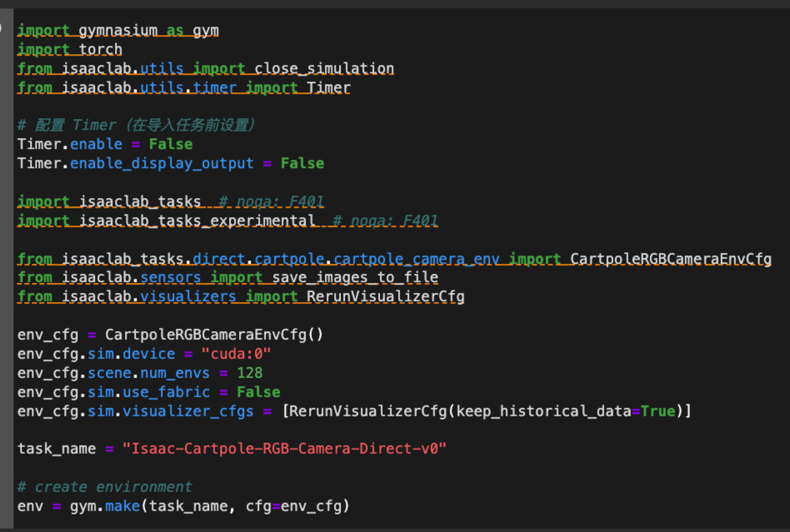This screenshot has height=532, width=790.
Task: Click the 'import torch' line
Action: [x=69, y=49]
